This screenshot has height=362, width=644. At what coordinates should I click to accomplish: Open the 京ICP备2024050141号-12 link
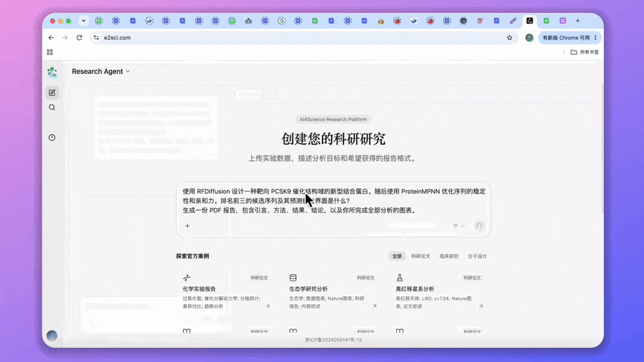point(333,340)
